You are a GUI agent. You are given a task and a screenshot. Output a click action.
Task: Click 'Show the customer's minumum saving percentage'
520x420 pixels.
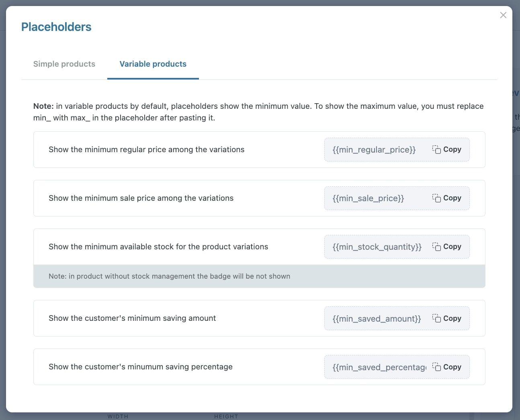(141, 367)
